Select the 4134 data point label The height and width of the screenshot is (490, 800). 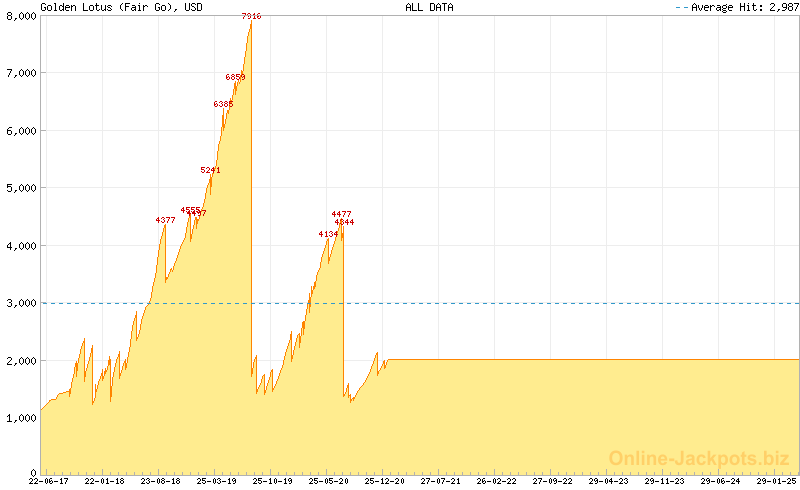click(x=328, y=234)
